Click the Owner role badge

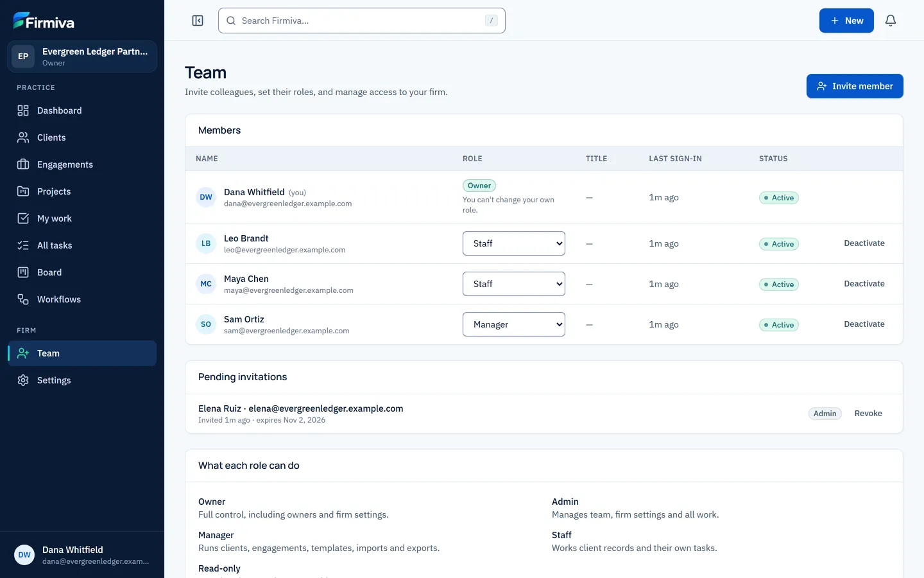pyautogui.click(x=479, y=186)
